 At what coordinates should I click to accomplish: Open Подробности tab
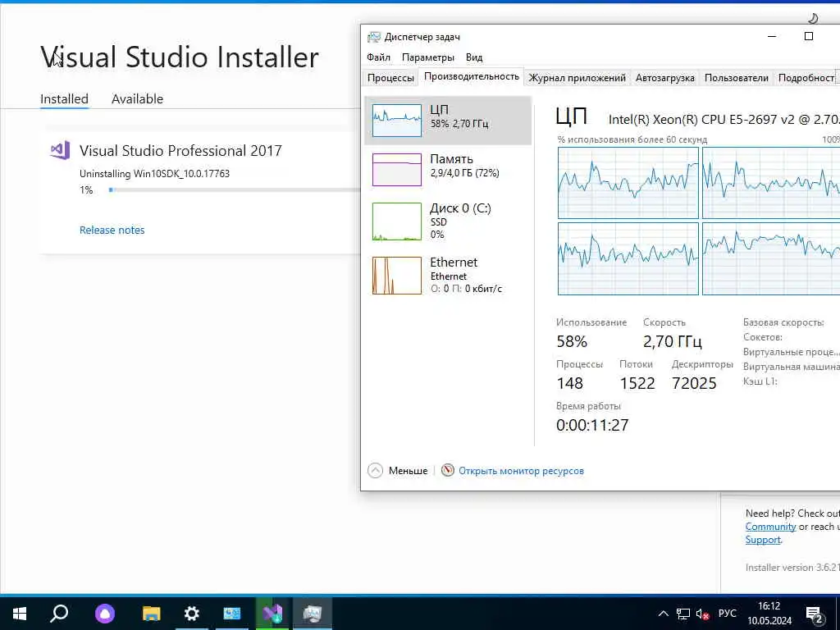pyautogui.click(x=806, y=78)
